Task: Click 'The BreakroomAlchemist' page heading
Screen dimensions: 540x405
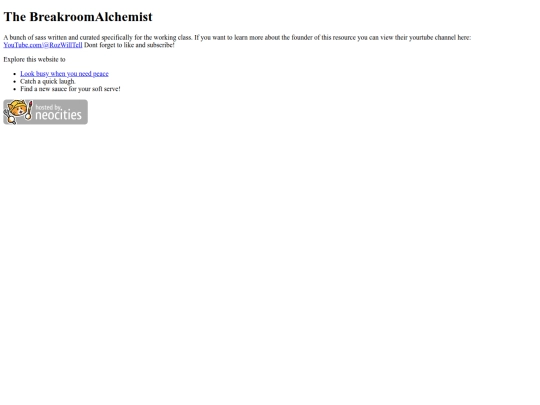Action: pyautogui.click(x=78, y=17)
